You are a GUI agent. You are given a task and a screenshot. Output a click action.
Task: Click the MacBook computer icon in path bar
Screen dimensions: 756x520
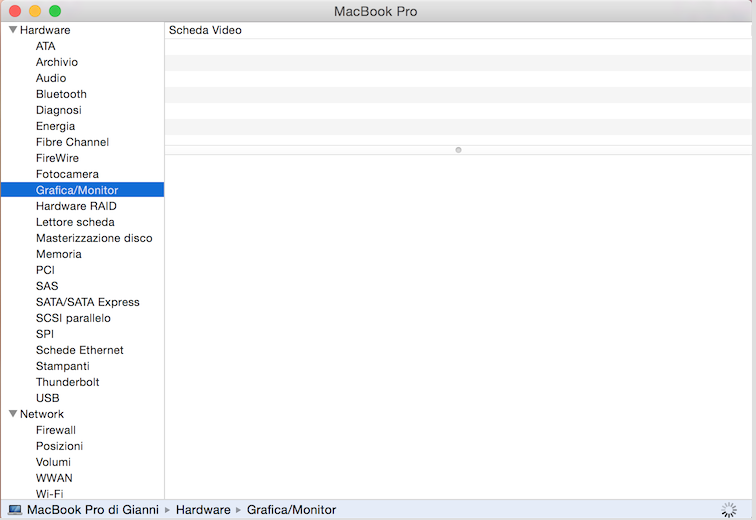click(15, 510)
